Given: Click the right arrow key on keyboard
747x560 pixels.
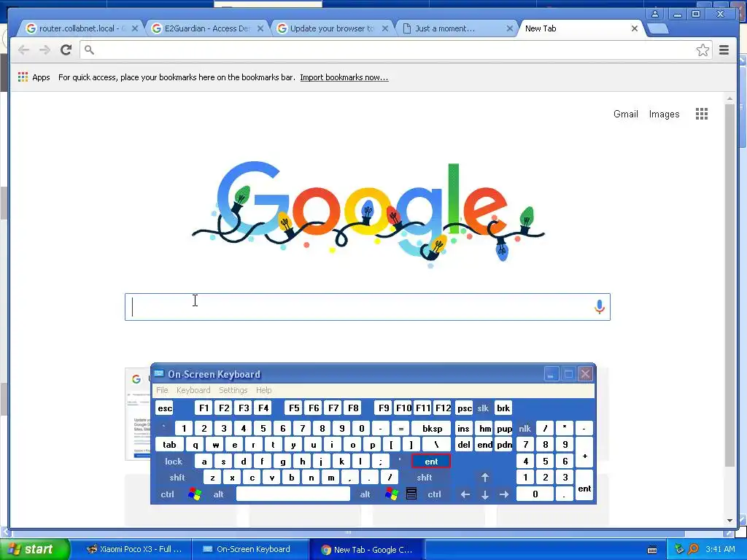Looking at the screenshot, I should pos(504,494).
